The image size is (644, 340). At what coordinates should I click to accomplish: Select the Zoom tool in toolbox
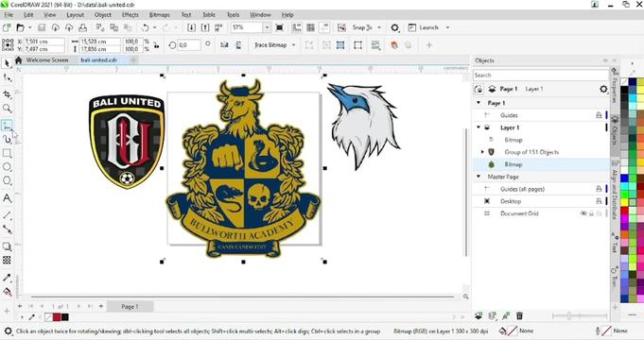(x=7, y=109)
